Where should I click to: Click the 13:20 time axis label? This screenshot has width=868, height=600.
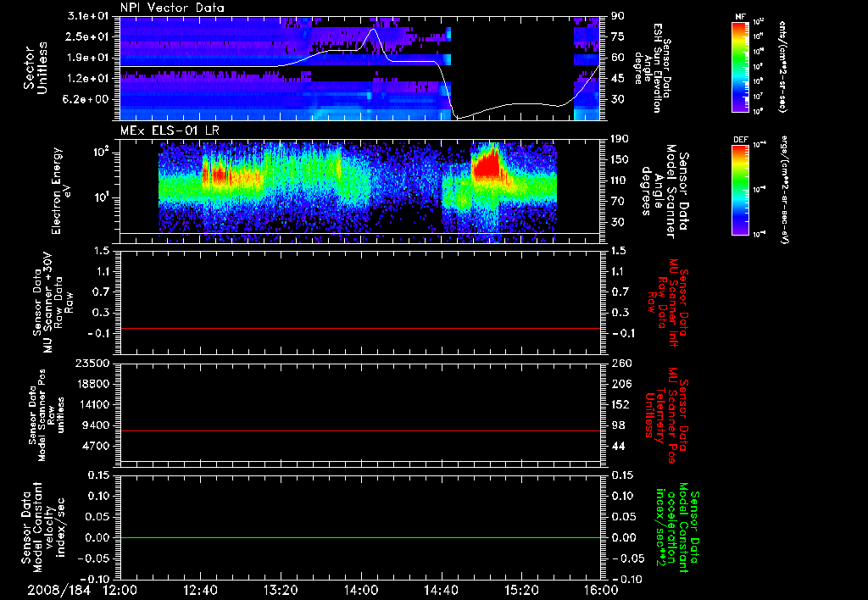click(x=281, y=590)
